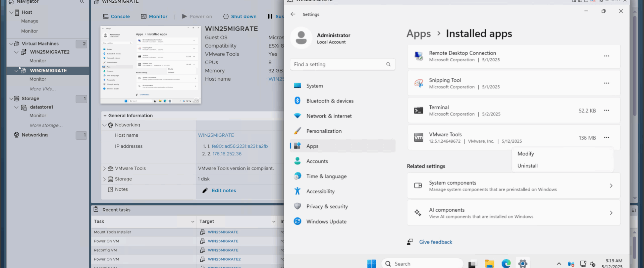Click the Host server icon in Navigator

coord(17,12)
